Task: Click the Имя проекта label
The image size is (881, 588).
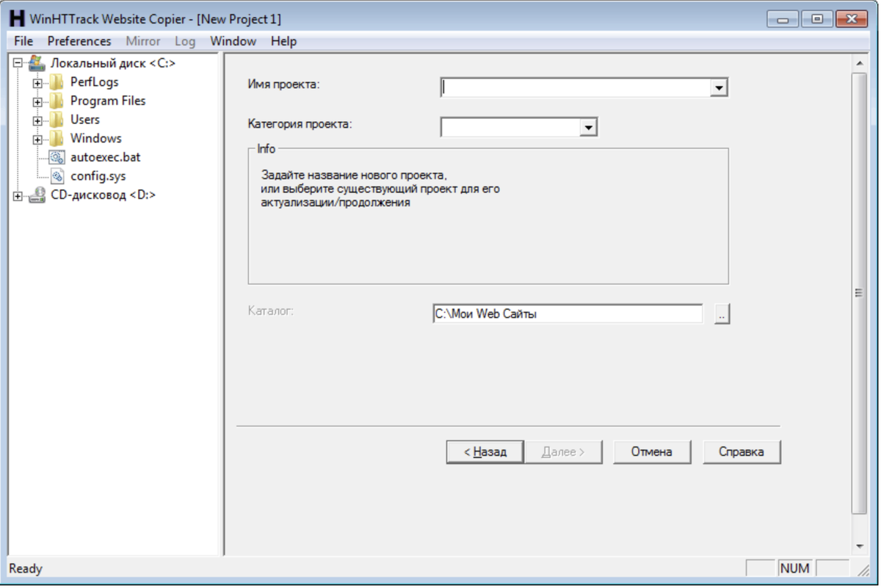Action: pyautogui.click(x=284, y=84)
